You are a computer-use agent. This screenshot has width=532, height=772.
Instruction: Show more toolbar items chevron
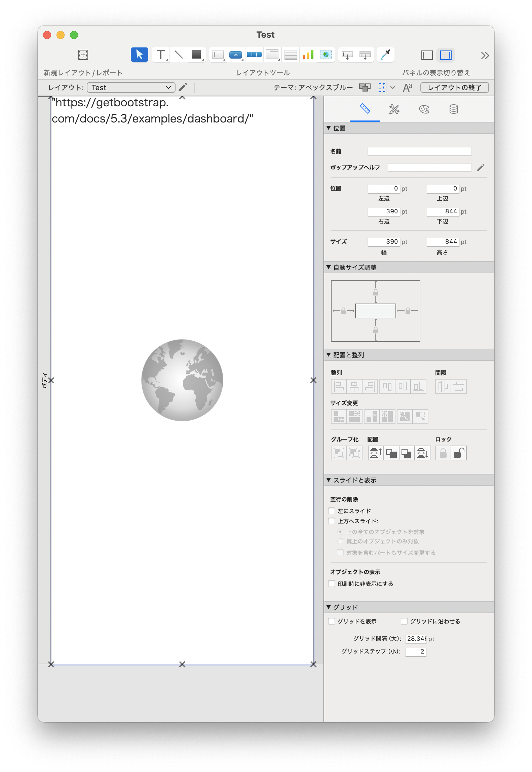click(x=485, y=55)
